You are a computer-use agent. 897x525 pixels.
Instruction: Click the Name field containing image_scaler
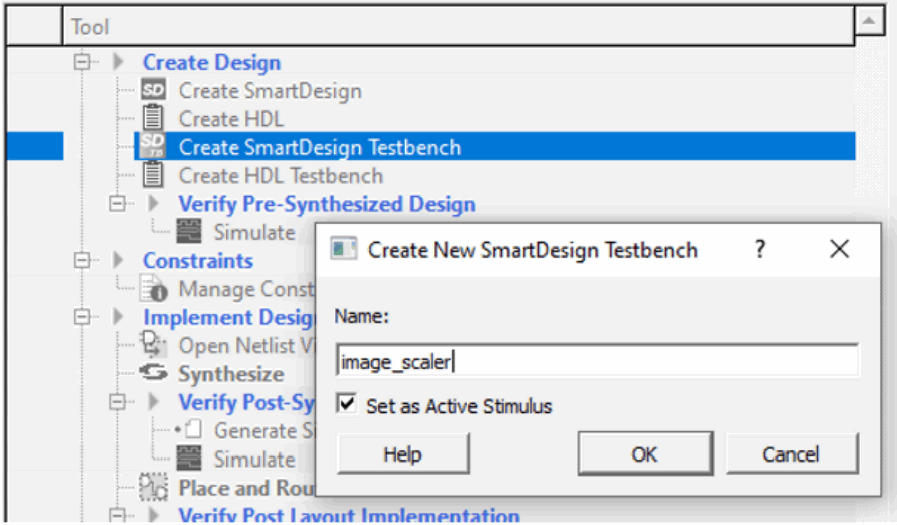pos(597,361)
